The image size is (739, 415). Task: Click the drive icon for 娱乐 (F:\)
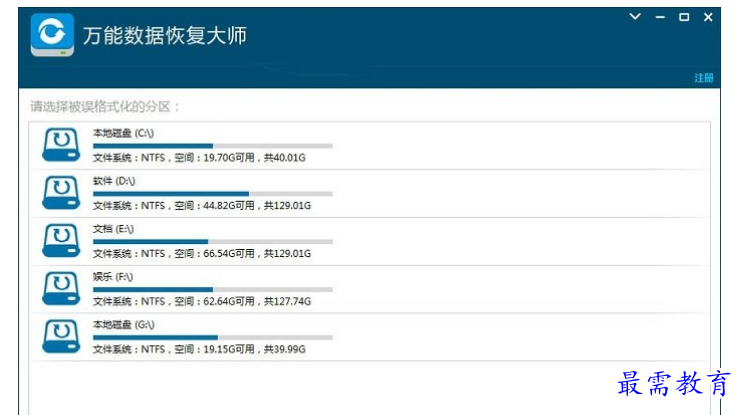(61, 288)
